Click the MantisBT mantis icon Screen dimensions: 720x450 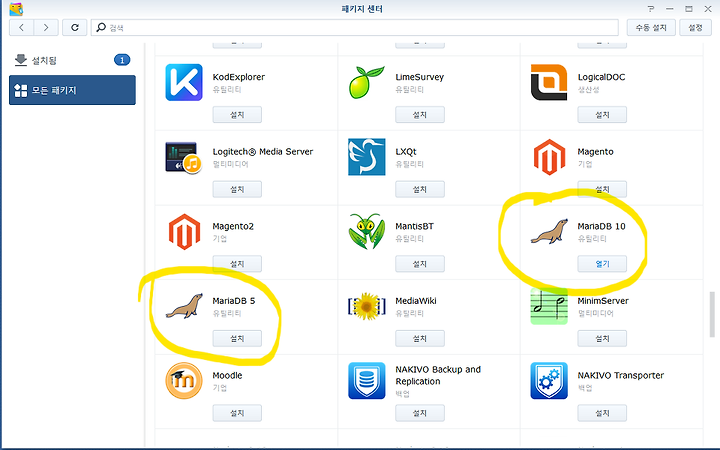[x=366, y=231]
